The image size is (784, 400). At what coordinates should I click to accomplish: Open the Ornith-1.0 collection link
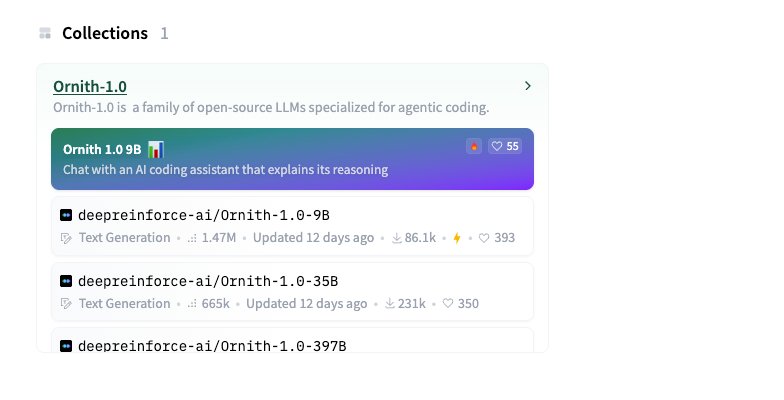click(x=90, y=86)
